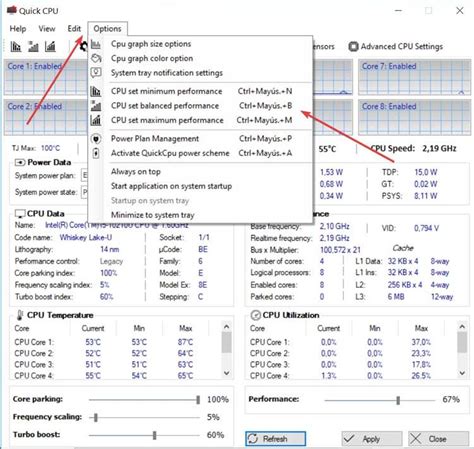Viewport: 474px width, 449px height.
Task: Click CPU Utilization list scroll down arrow
Action: pos(462,373)
